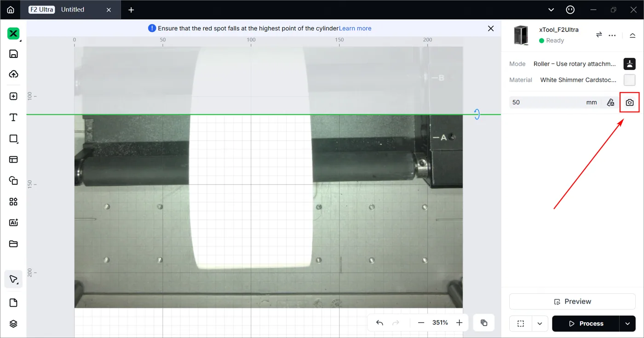Redo the last action

coord(396,323)
